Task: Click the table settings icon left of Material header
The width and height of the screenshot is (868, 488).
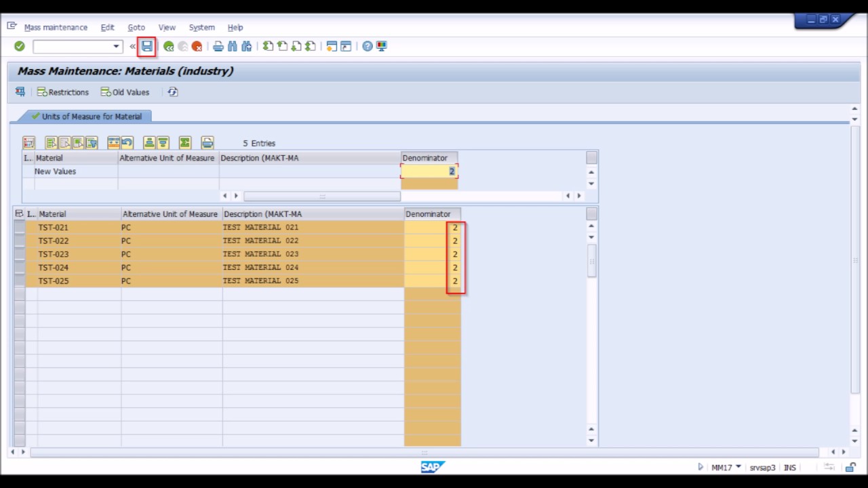Action: [19, 213]
